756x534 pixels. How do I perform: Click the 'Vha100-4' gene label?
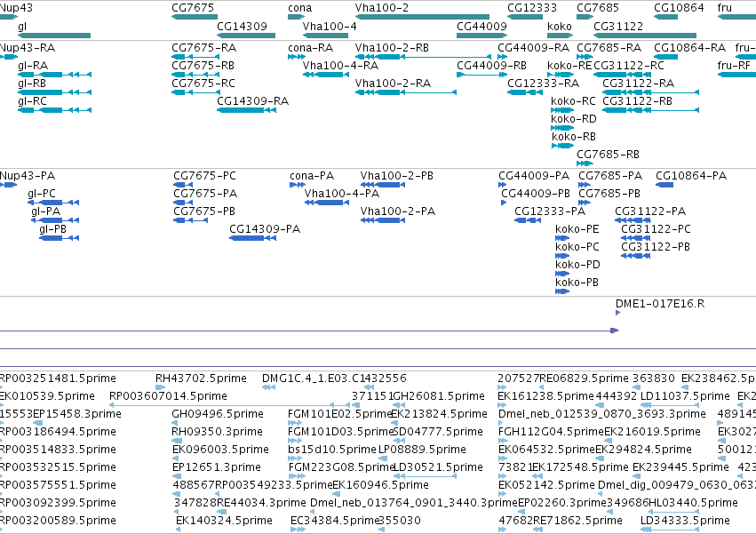(x=330, y=27)
